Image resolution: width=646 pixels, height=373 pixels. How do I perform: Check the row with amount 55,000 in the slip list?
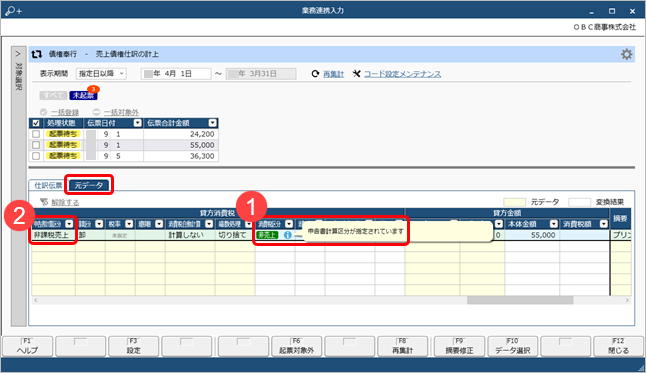point(36,145)
